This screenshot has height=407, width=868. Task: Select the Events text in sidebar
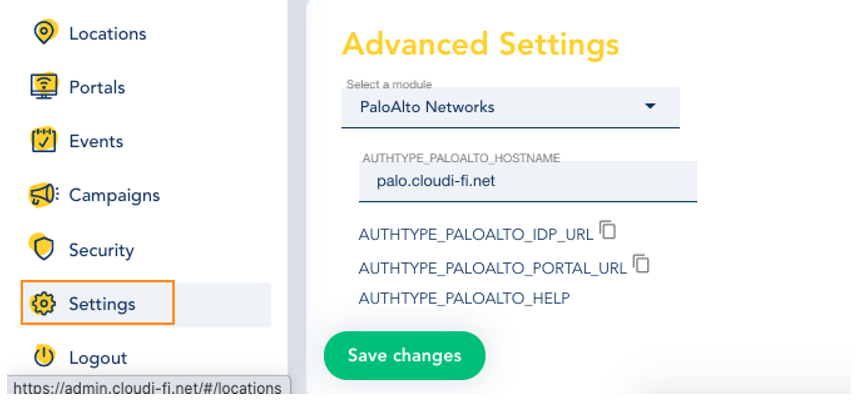[96, 141]
